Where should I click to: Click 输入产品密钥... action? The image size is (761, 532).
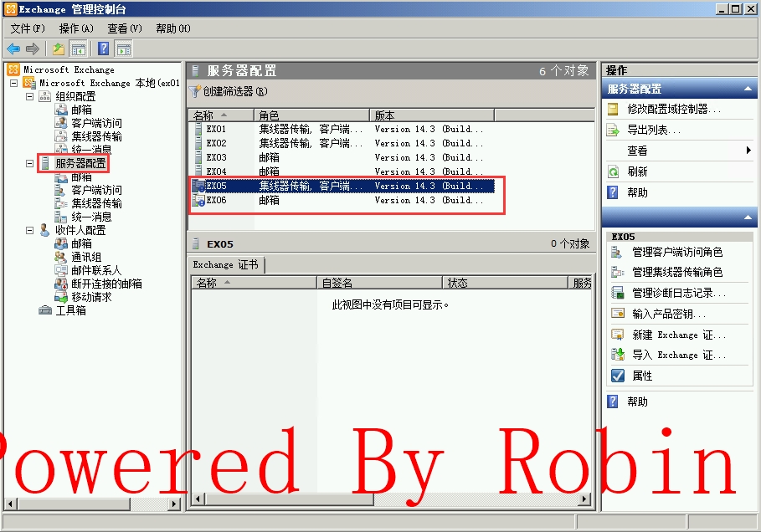[x=669, y=314]
